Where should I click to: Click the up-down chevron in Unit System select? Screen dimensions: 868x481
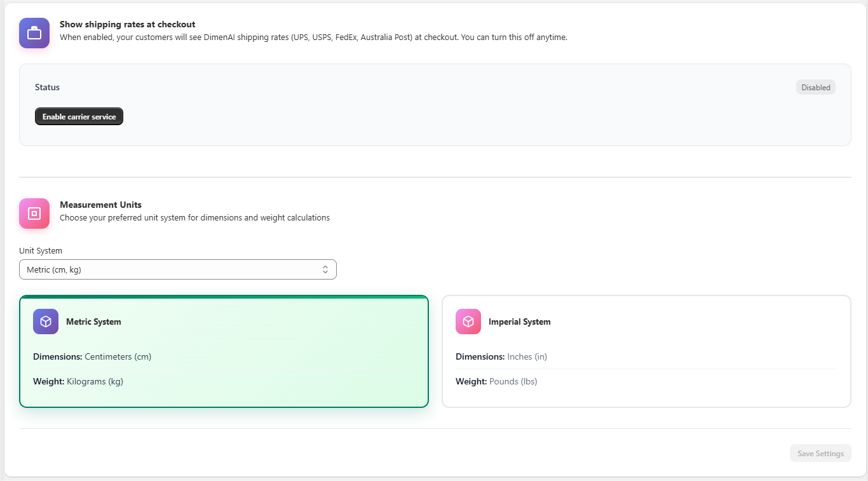(325, 269)
